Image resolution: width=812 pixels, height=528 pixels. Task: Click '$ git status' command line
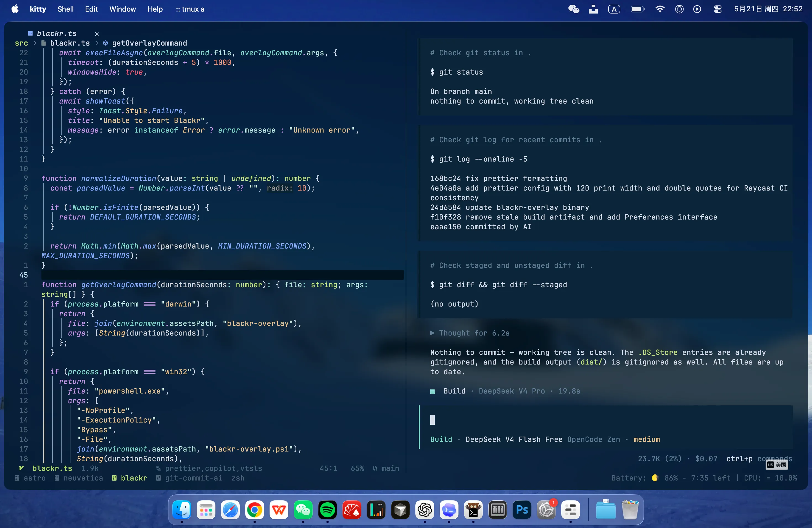click(x=457, y=72)
